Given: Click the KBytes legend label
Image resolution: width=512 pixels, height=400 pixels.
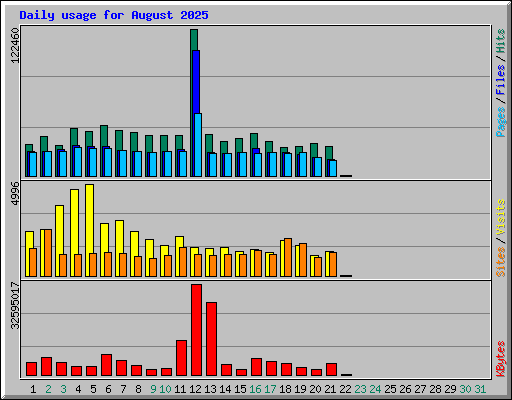Looking at the screenshot, I should click(500, 359).
